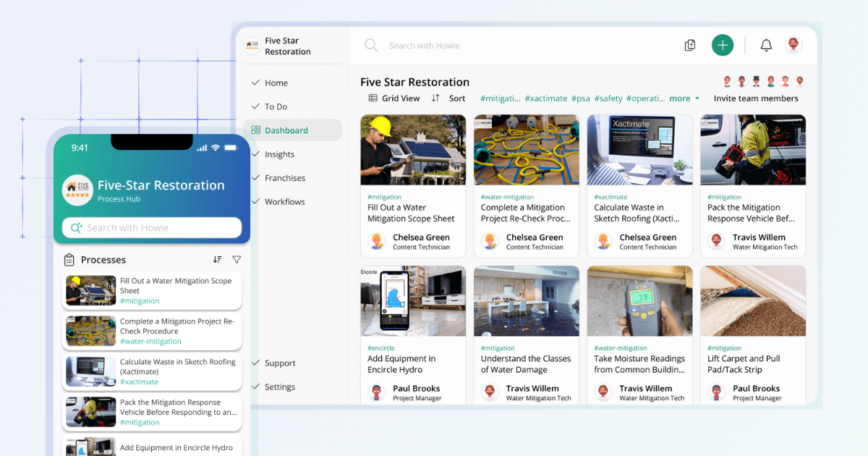Switch to the Workflows sidebar section

[285, 201]
